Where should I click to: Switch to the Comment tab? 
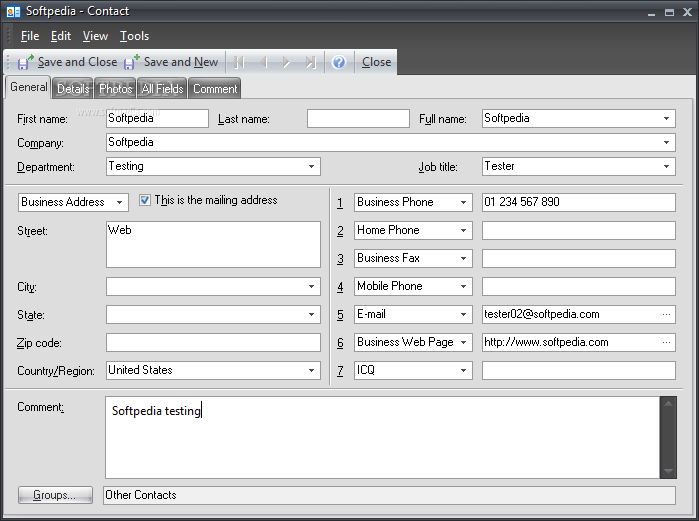click(x=215, y=89)
